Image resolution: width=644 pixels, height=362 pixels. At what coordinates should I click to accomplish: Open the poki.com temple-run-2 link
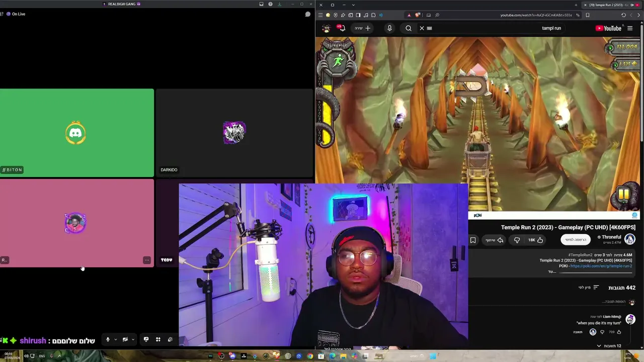(x=601, y=266)
